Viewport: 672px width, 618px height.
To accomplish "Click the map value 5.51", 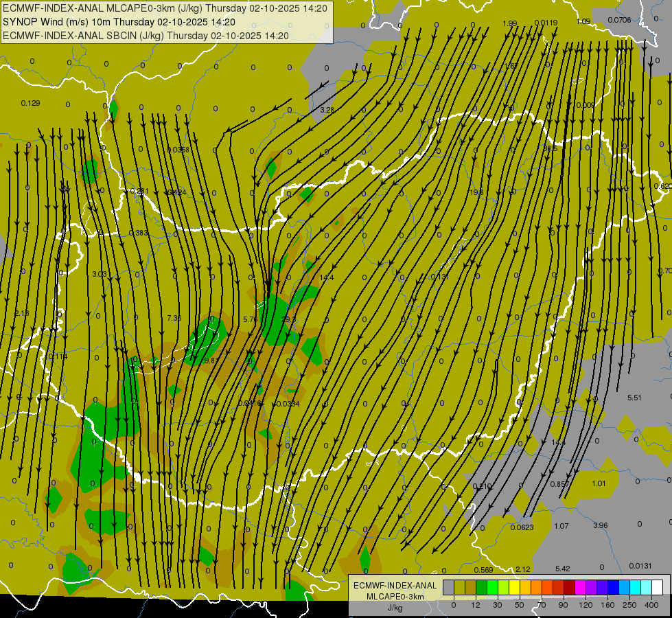I will (x=634, y=398).
